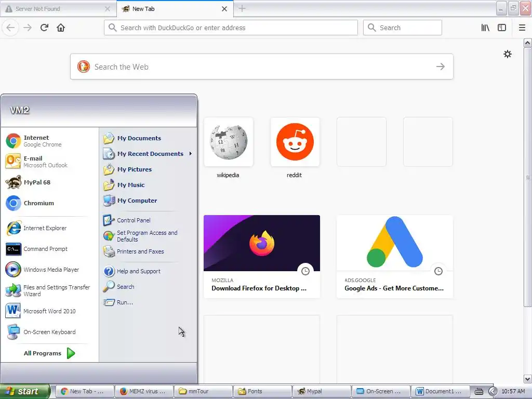Show sidebars icon in toolbar
This screenshot has height=399, width=532.
[x=502, y=28]
